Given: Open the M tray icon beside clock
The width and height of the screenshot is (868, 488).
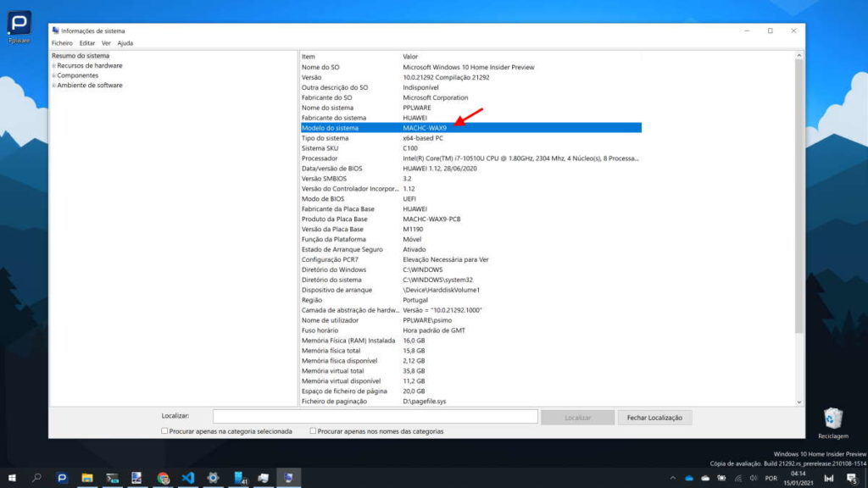Looking at the screenshot, I should pos(829,479).
